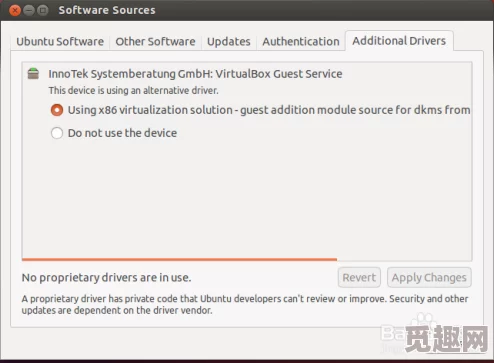The image size is (494, 363).
Task: Select the Additional Drivers tab
Action: click(399, 41)
